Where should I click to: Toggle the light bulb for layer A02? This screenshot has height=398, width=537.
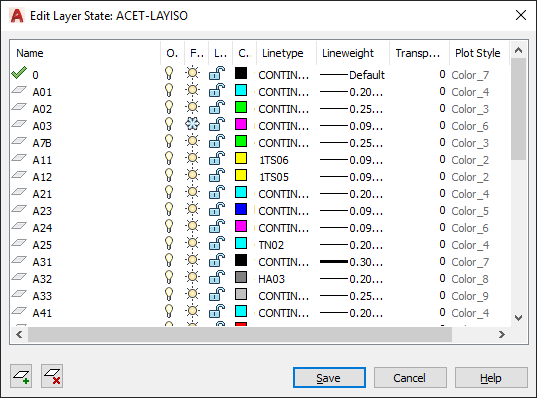pyautogui.click(x=169, y=107)
